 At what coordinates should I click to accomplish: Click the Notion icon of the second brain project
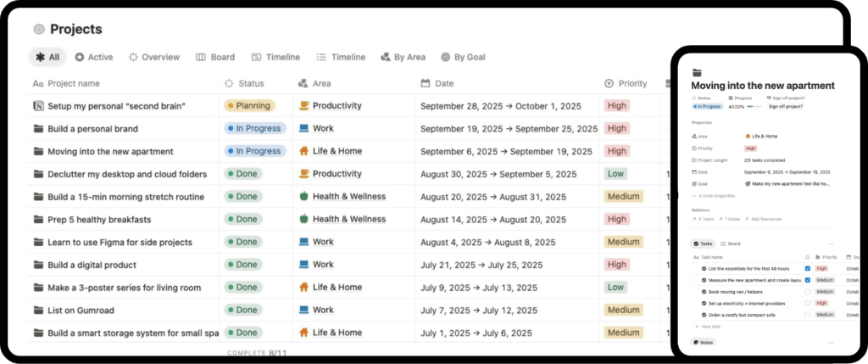38,106
